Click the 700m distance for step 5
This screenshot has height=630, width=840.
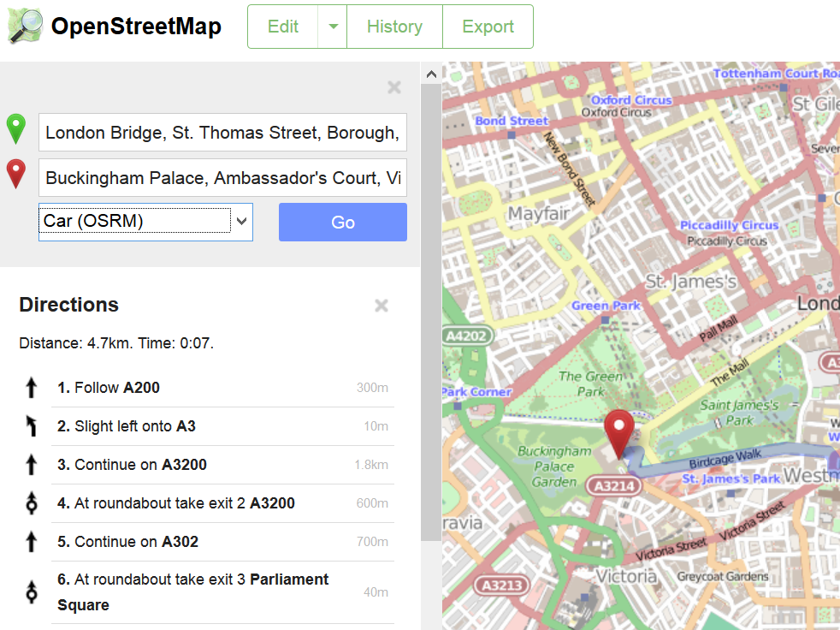(x=372, y=542)
